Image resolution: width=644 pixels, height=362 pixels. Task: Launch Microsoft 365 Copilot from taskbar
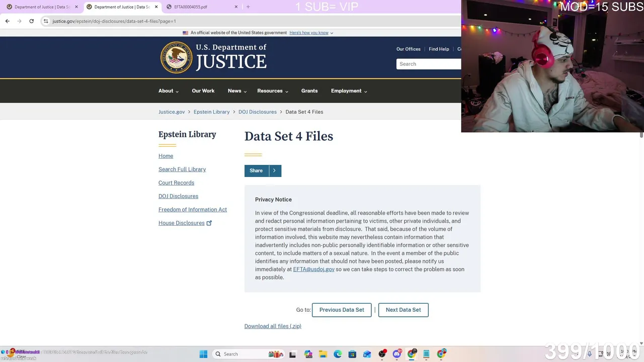(308, 354)
